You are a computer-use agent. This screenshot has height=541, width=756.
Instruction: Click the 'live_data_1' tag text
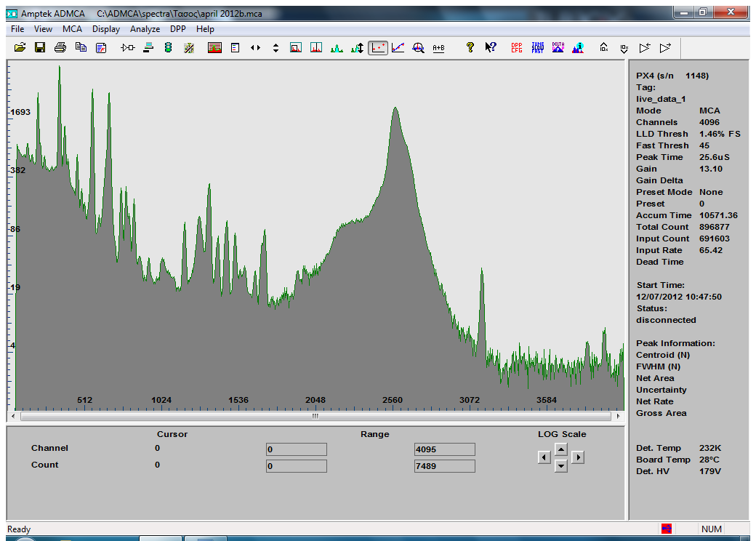coord(661,99)
